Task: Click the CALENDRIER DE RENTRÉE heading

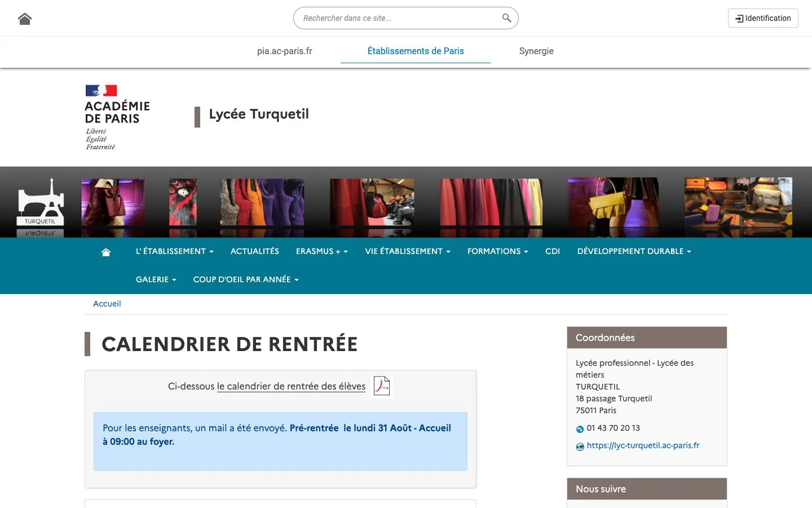Action: tap(230, 344)
